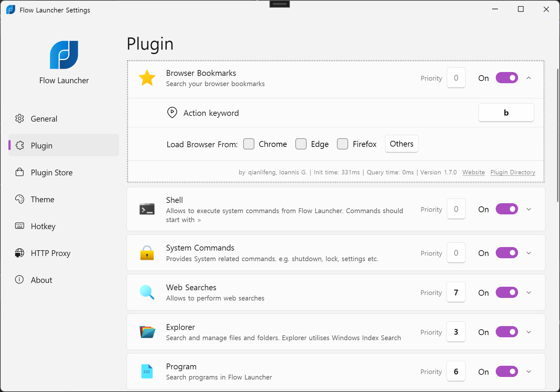Collapse the Browser Bookmarks plugin panel
This screenshot has width=560, height=392.
click(x=529, y=78)
